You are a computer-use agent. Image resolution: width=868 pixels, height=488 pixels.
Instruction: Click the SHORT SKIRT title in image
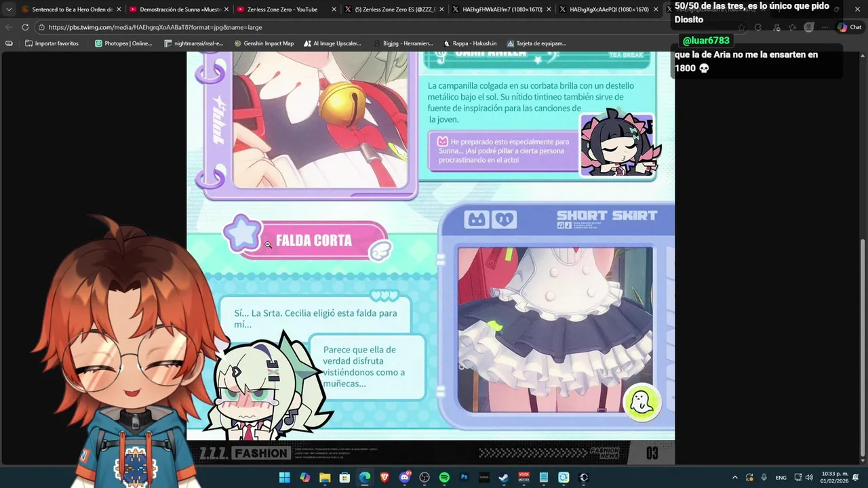tap(607, 216)
